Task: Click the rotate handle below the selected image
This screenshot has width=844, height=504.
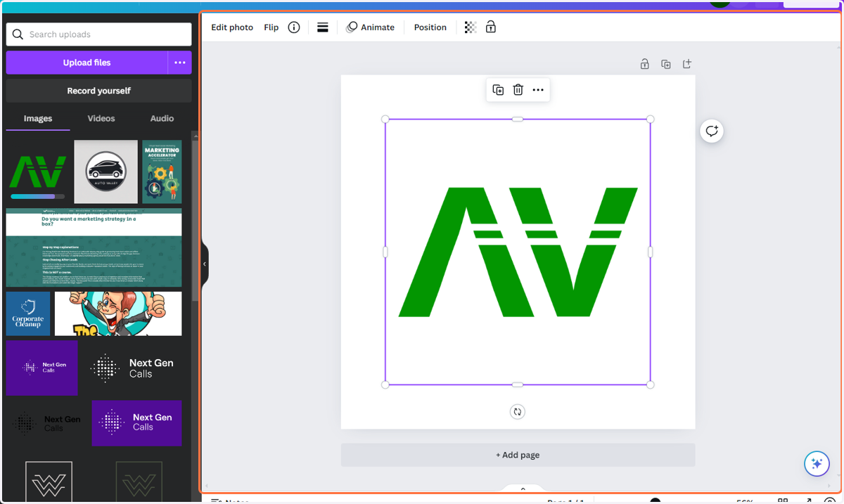Action: 518,412
